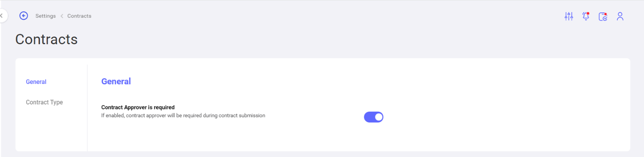Screen dimensions: 644x157
Task: Open the user profile icon
Action: 620,16
